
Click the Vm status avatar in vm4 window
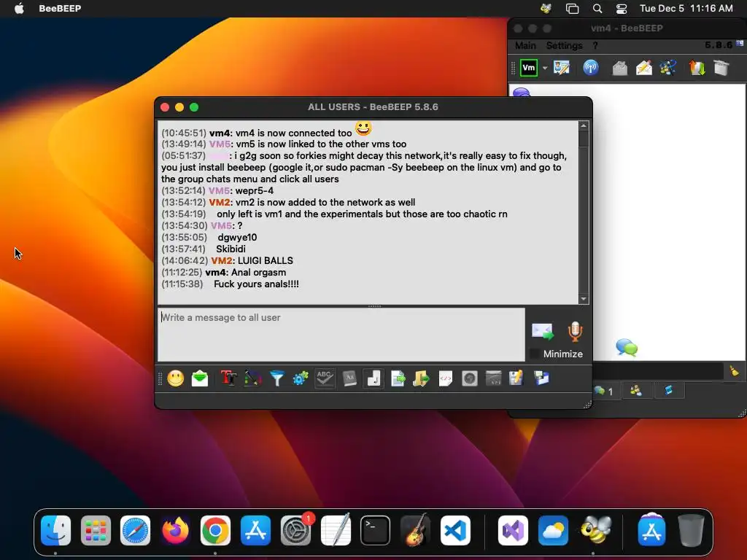coord(529,68)
